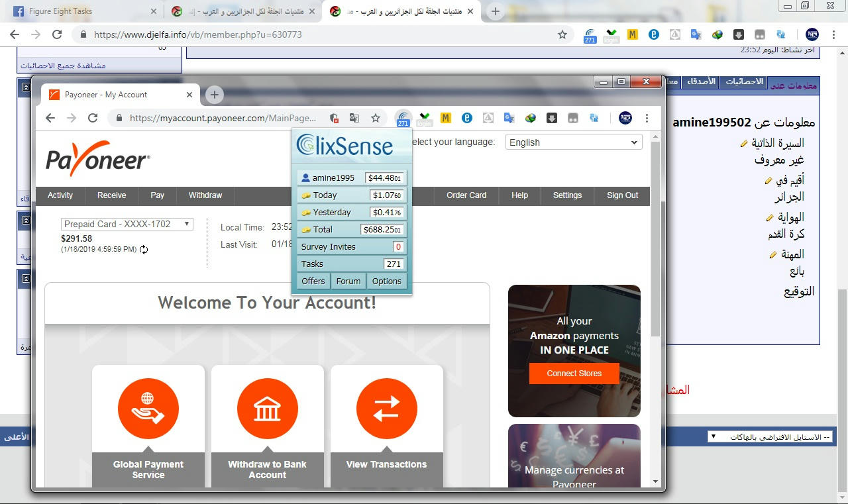848x504 pixels.
Task: Collapse topmost forum sidebar block
Action: point(26,86)
